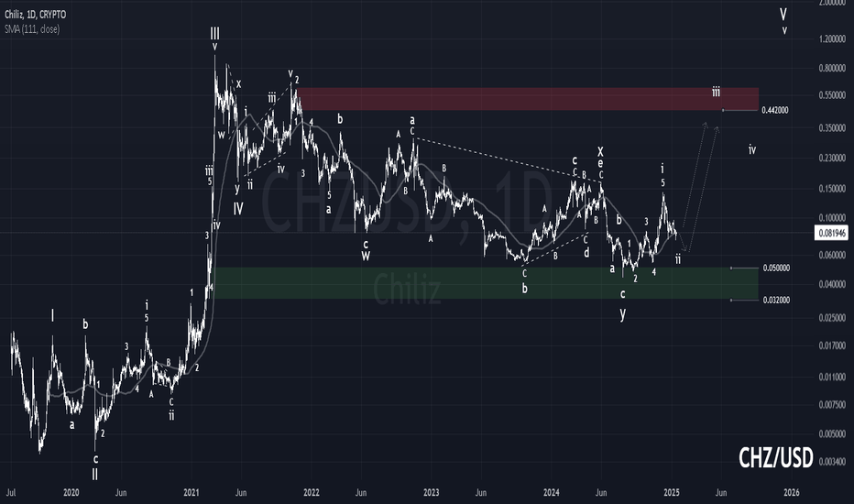Select the wave III label above 2021 peak
The width and height of the screenshot is (854, 504).
[215, 34]
